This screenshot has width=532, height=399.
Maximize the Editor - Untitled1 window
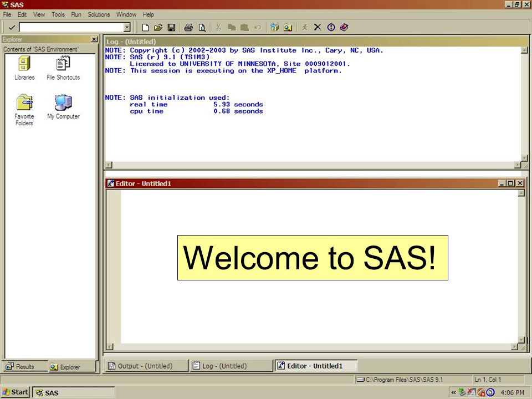[x=510, y=183]
